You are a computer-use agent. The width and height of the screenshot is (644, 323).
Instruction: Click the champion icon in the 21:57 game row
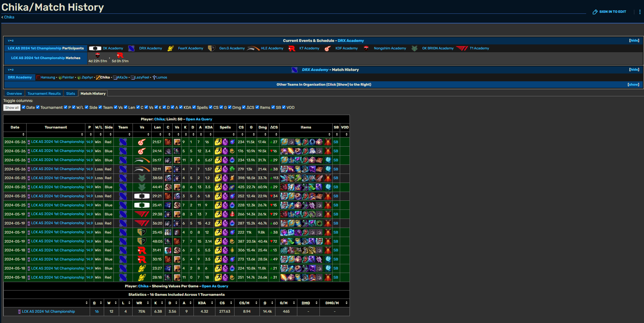click(168, 142)
